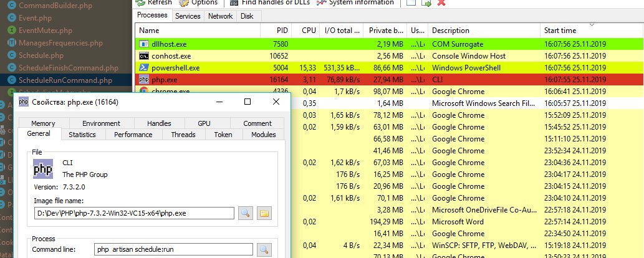
Task: Click class icon of Schedule.php
Action: pyautogui.click(x=12, y=55)
